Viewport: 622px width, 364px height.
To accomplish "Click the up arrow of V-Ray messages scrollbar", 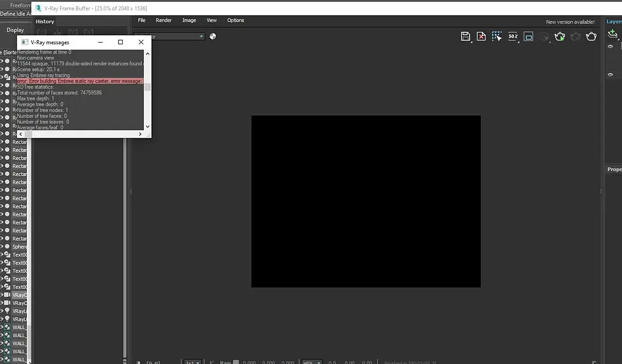I will pyautogui.click(x=148, y=54).
